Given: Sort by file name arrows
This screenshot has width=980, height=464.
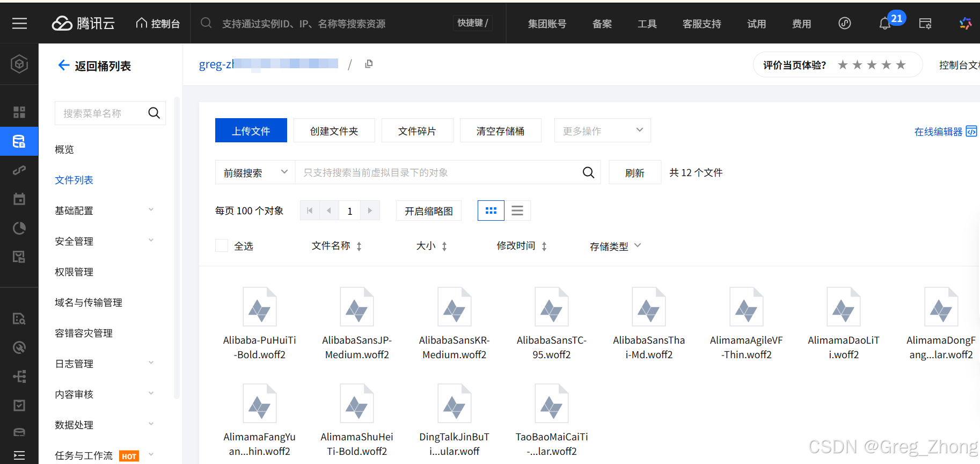Looking at the screenshot, I should click(359, 246).
